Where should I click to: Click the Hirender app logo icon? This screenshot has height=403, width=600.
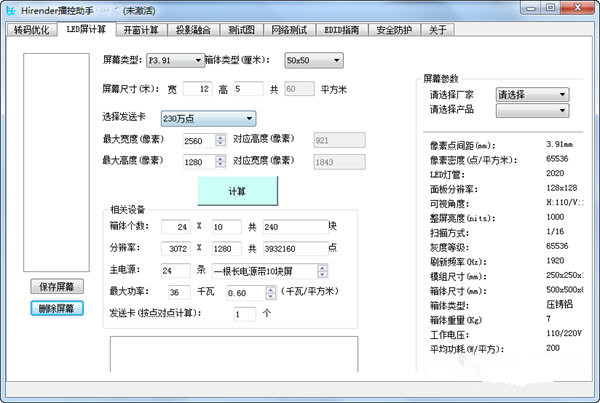(x=11, y=10)
